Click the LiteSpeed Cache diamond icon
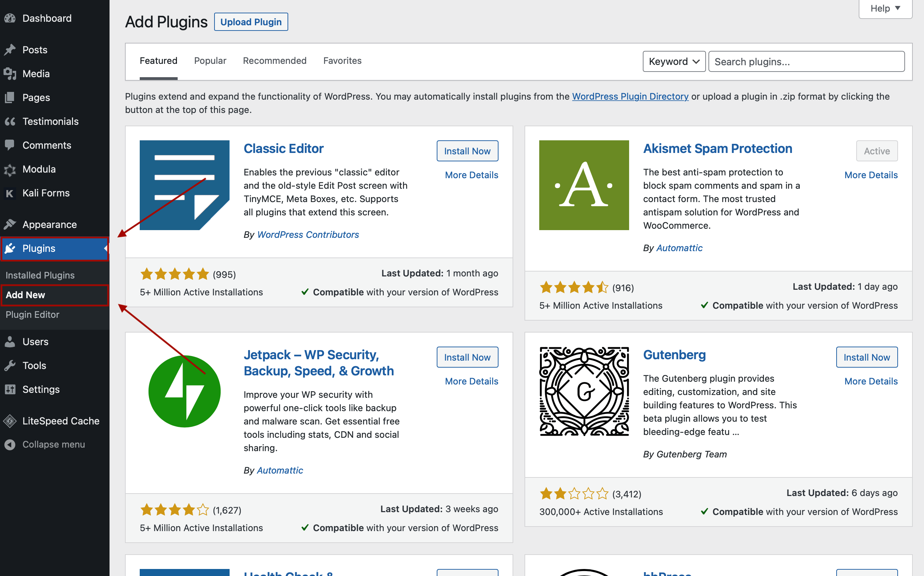The image size is (924, 576). tap(10, 421)
